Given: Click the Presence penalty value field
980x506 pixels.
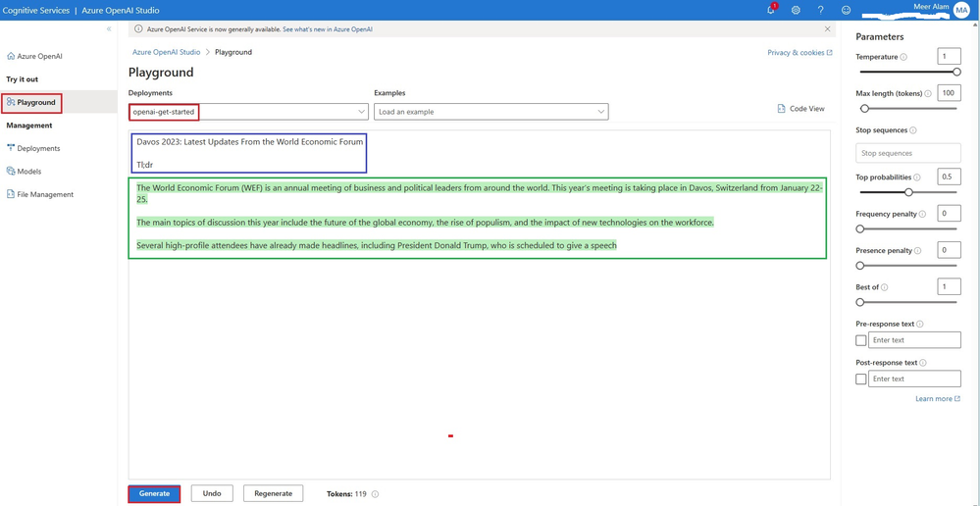Looking at the screenshot, I should click(949, 250).
